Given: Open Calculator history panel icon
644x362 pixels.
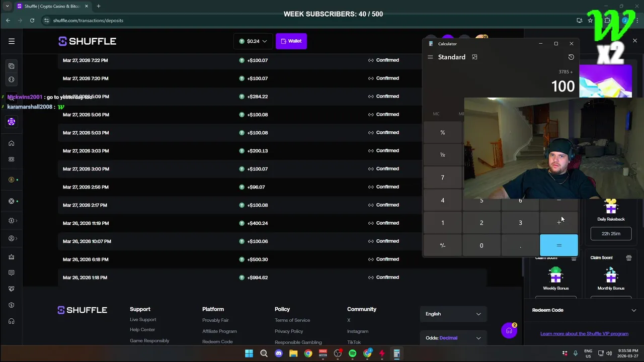Looking at the screenshot, I should click(571, 57).
